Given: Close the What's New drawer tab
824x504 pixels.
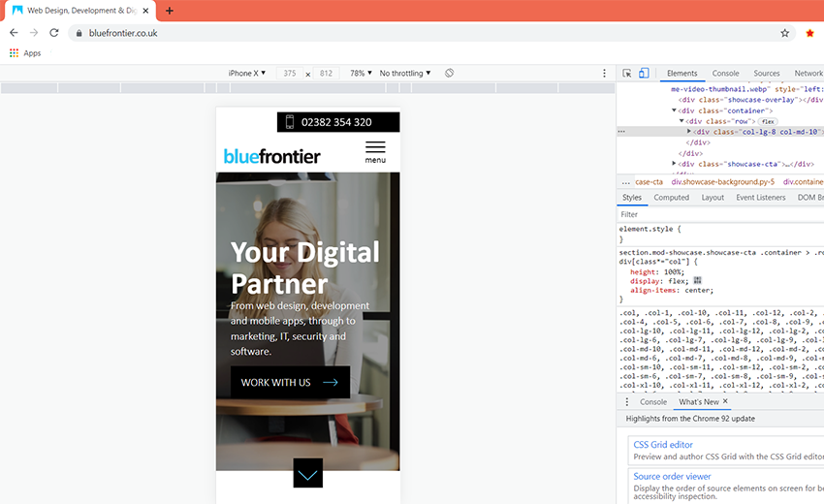Looking at the screenshot, I should pos(725,401).
